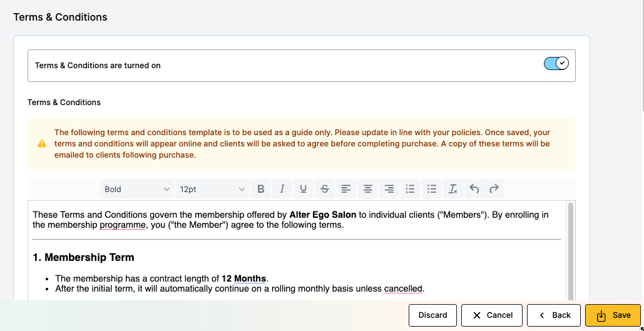Click the Discard button

tap(432, 315)
